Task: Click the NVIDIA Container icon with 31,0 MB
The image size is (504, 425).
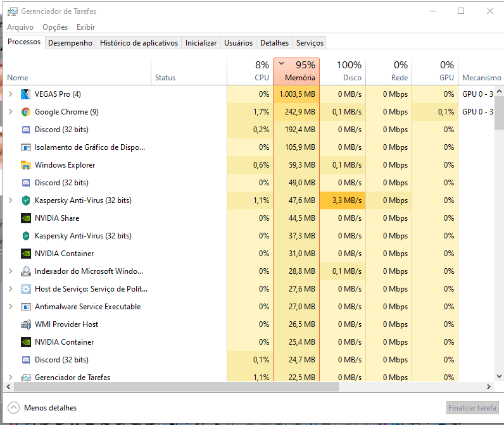Action: click(x=26, y=254)
